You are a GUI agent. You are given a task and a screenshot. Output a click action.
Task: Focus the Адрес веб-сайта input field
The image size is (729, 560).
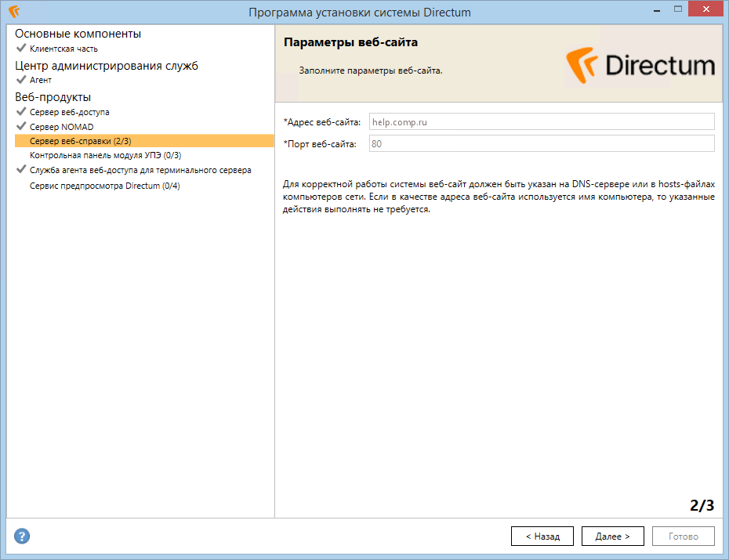541,122
